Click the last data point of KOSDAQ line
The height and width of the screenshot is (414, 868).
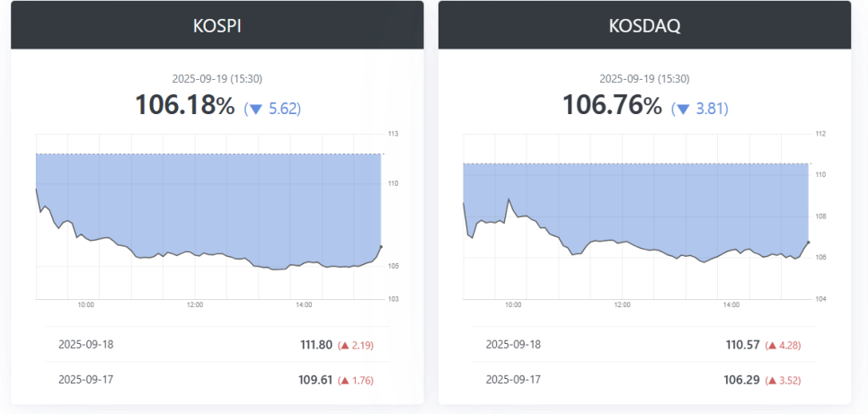[809, 242]
